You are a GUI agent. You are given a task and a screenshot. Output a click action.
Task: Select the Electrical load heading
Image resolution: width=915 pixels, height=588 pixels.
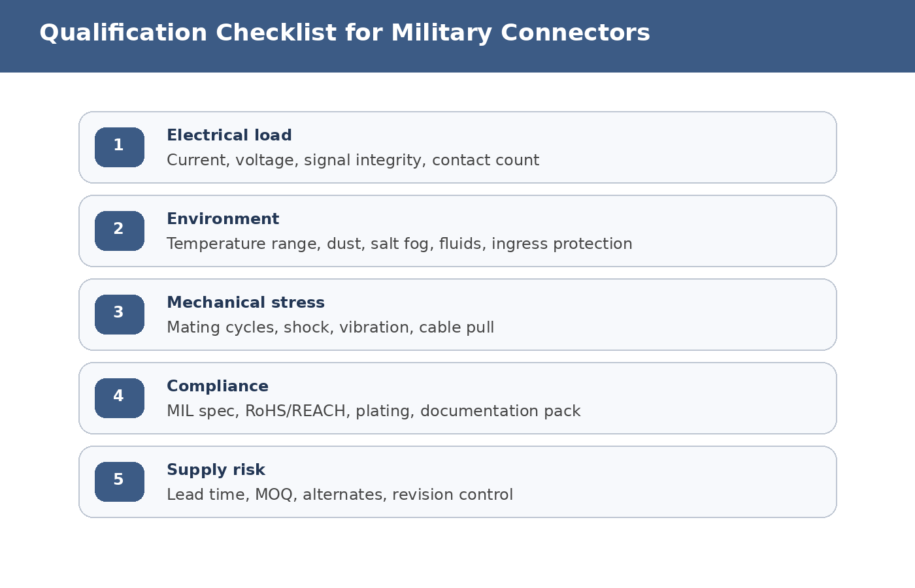pos(229,136)
